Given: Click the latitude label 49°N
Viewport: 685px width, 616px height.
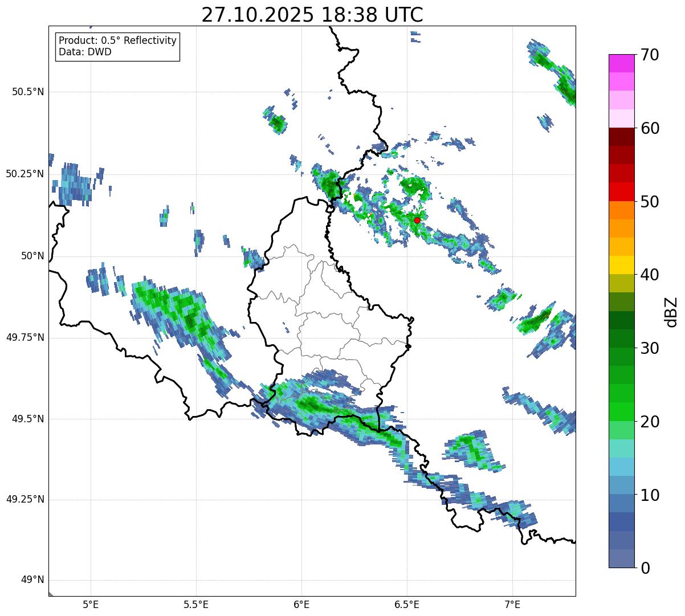Looking at the screenshot, I should (x=33, y=580).
